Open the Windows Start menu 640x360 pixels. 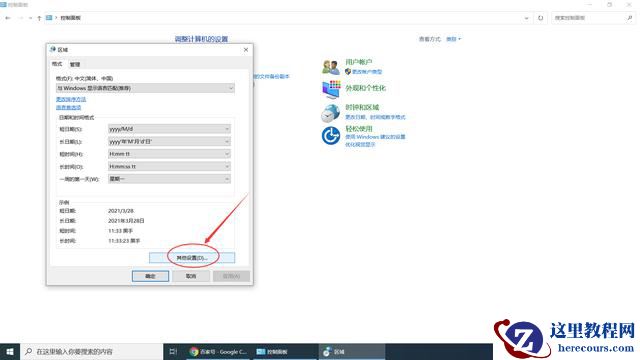[10, 351]
